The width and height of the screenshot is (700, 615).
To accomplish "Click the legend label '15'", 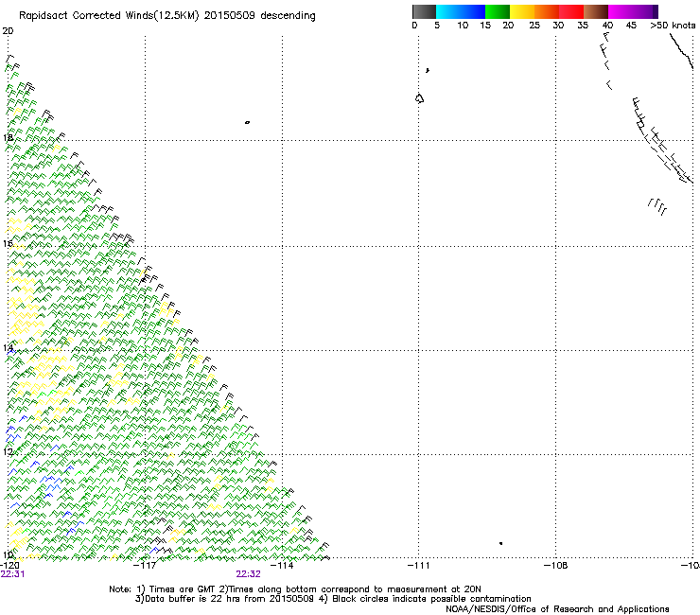I will point(485,26).
